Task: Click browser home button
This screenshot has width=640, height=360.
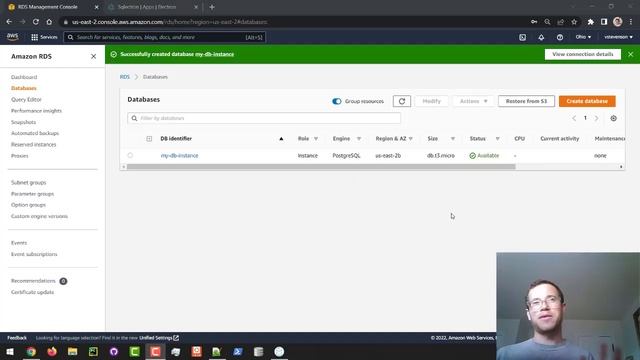Action: [49, 22]
